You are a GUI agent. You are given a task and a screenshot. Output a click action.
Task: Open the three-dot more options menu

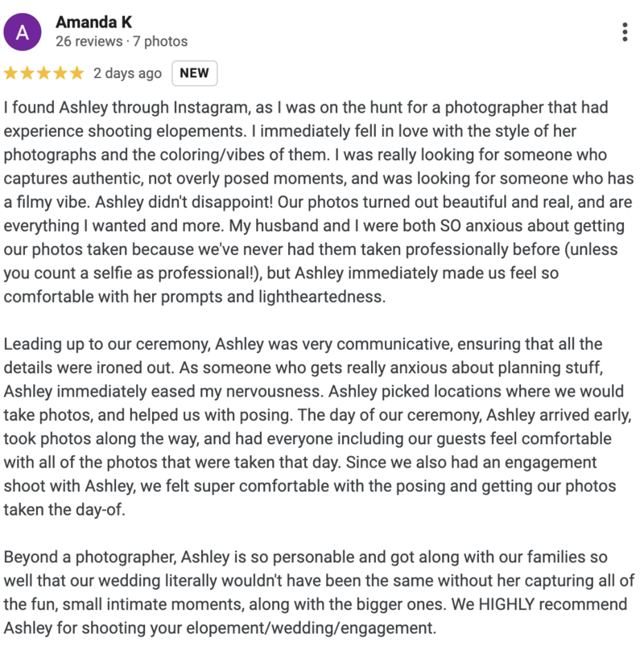pyautogui.click(x=625, y=32)
